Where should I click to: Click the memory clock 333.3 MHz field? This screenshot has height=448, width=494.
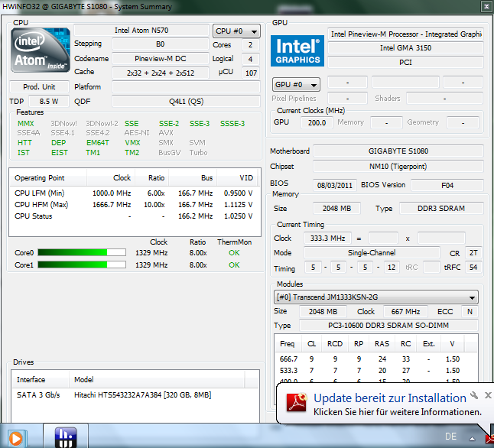[x=327, y=239]
